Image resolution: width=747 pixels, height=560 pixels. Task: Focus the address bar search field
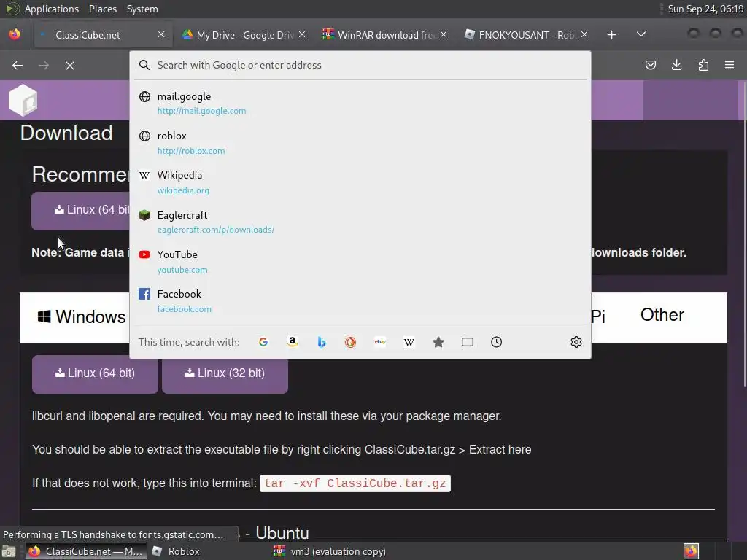point(360,65)
